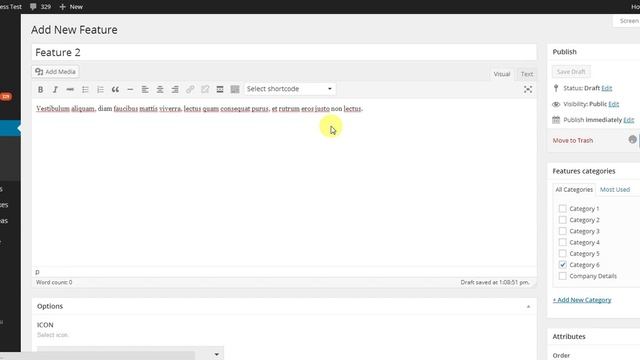Align text right
This screenshot has height=360, width=640.
[175, 89]
